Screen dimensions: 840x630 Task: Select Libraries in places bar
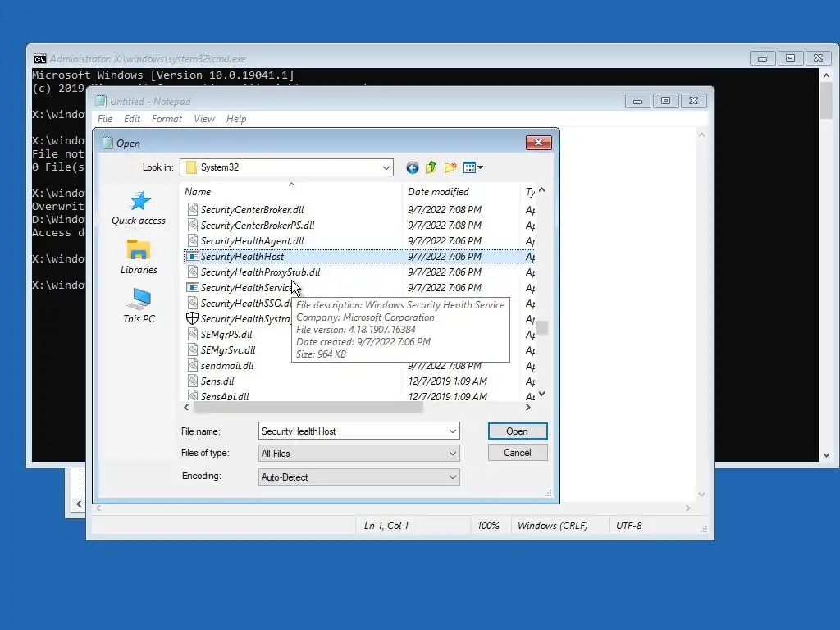coord(139,257)
